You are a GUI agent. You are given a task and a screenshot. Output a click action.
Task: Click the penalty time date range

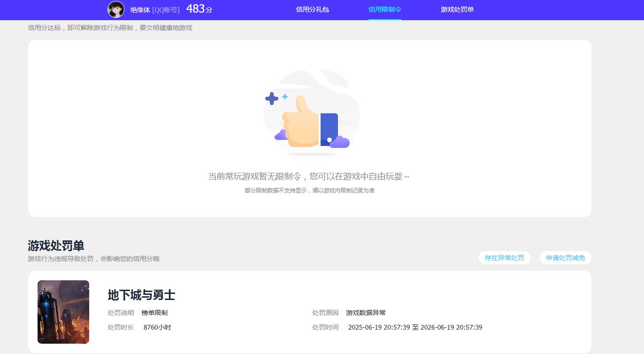[x=415, y=327]
